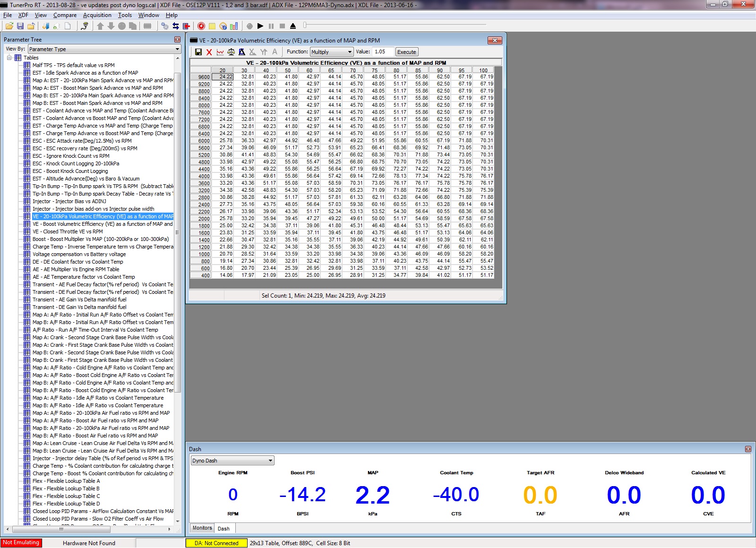Save the current bin file
The height and width of the screenshot is (548, 756).
click(20, 26)
